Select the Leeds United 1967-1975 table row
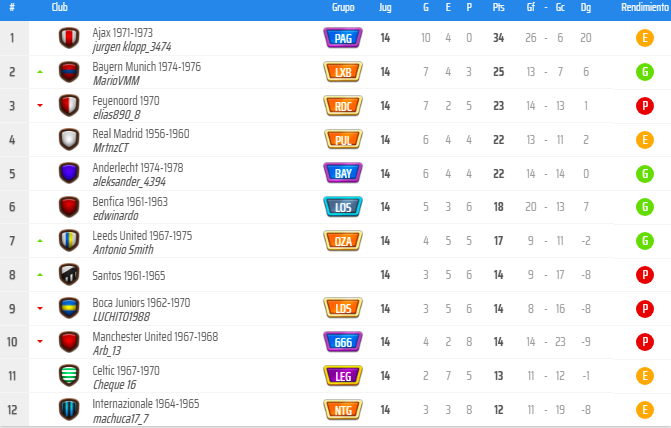671x428 pixels. pos(336,241)
